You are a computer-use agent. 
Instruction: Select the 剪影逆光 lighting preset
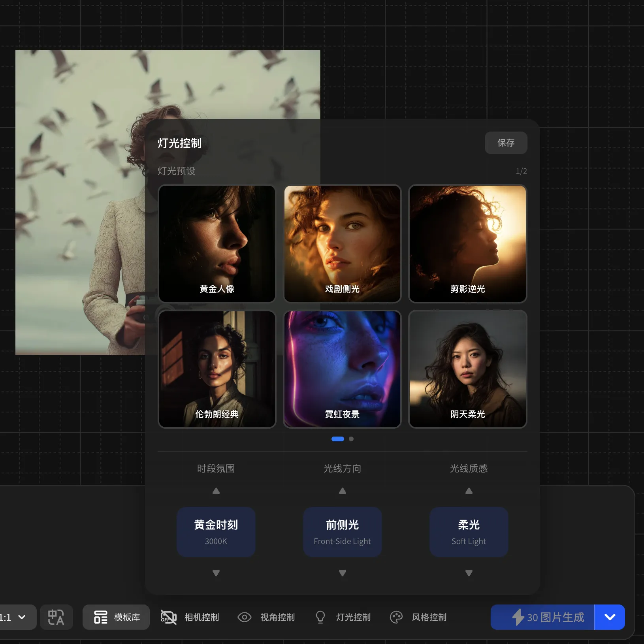coord(468,244)
